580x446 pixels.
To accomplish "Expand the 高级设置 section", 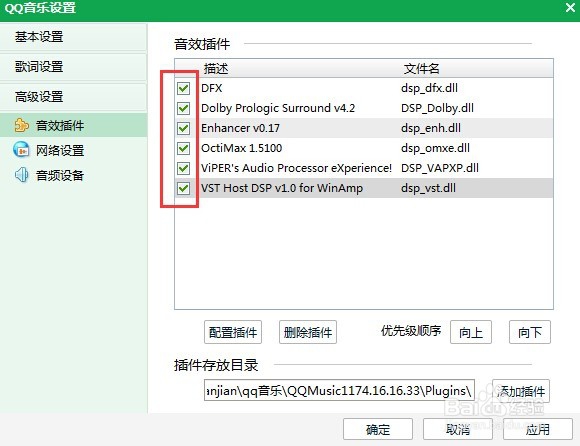I will 73,97.
